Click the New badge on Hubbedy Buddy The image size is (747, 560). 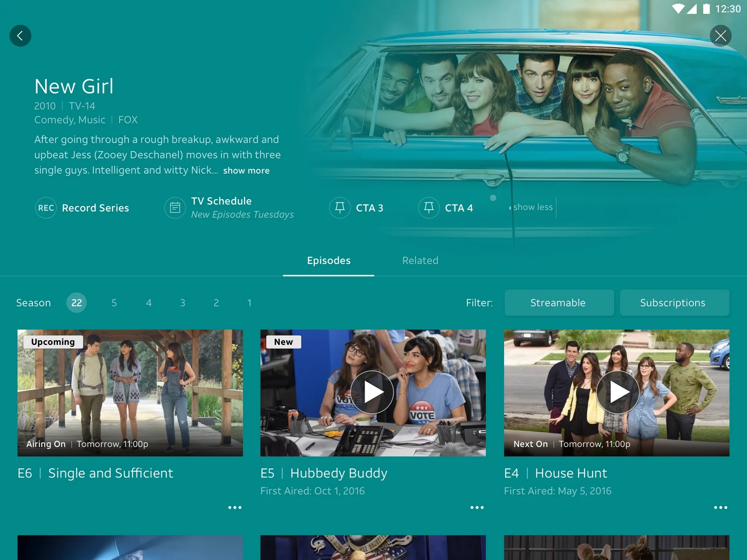tap(283, 342)
